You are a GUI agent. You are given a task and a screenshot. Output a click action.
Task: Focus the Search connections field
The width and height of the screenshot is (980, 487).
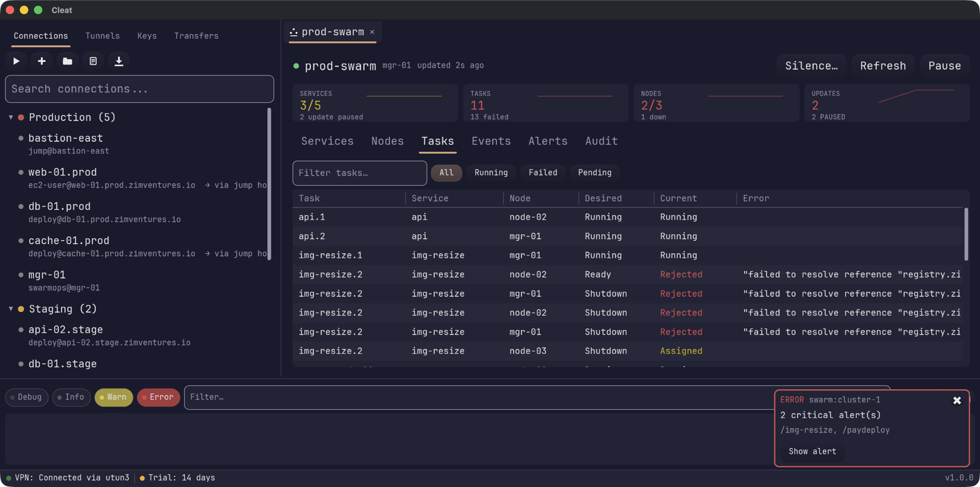(x=139, y=89)
